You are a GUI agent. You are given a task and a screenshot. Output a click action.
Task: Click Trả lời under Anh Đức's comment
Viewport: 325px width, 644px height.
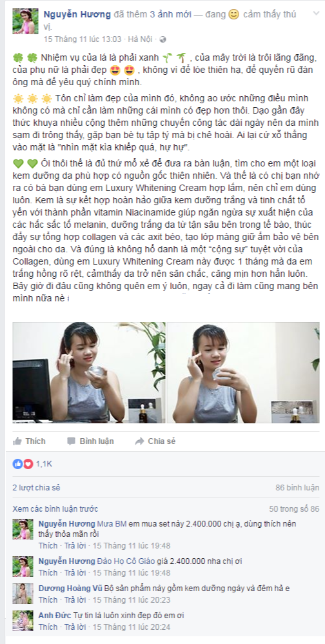point(75,627)
